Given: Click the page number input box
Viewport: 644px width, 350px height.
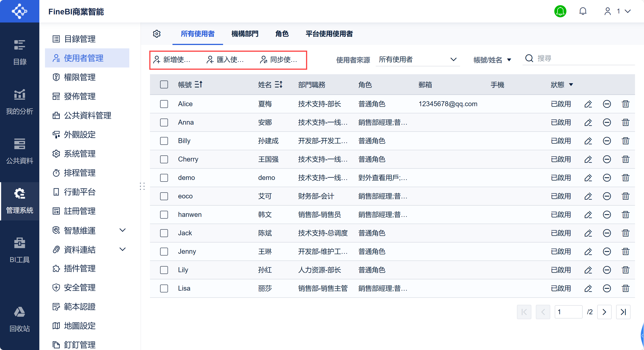Looking at the screenshot, I should click(568, 312).
